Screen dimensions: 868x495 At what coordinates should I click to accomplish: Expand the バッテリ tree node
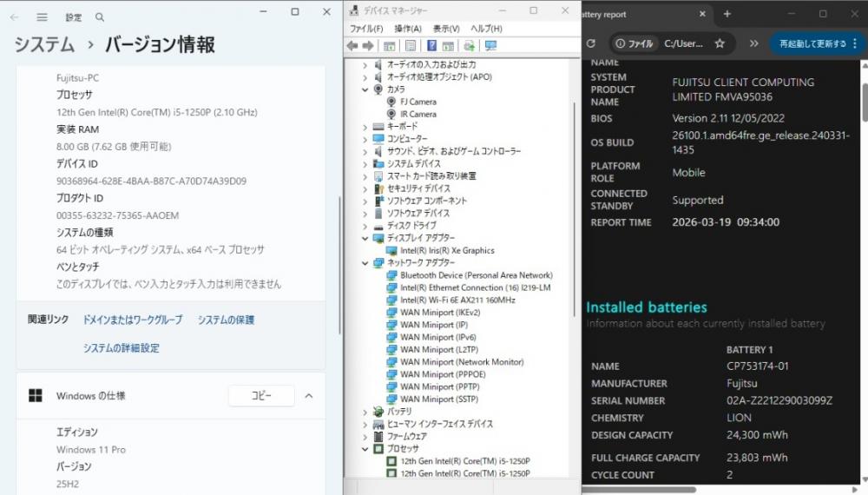tap(365, 412)
